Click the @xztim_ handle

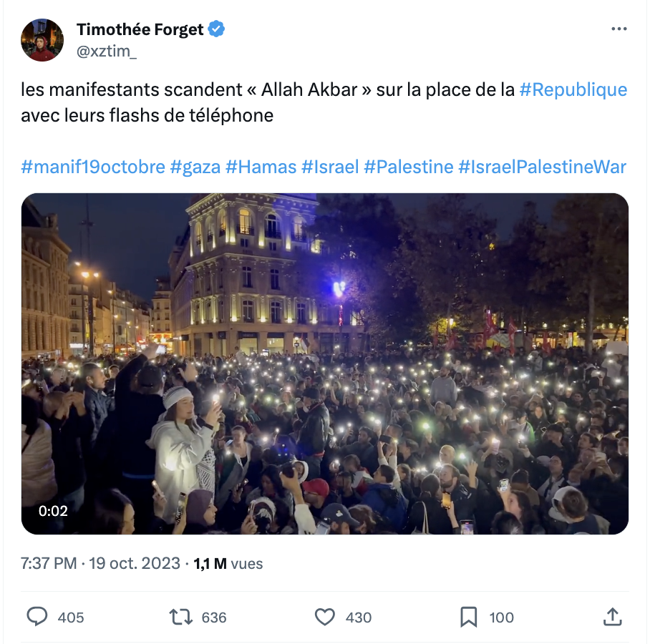[x=107, y=52]
